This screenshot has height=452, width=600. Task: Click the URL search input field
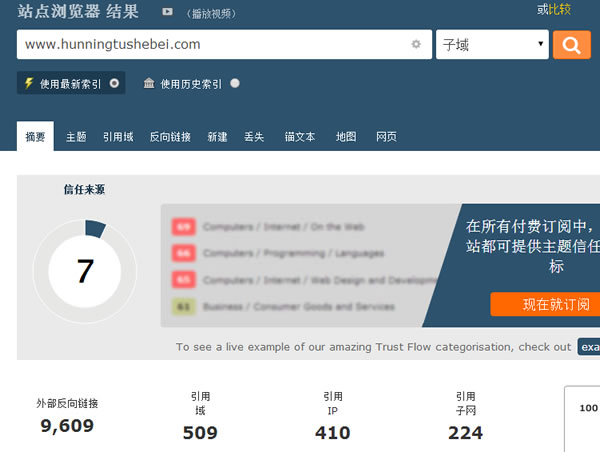(x=210, y=45)
